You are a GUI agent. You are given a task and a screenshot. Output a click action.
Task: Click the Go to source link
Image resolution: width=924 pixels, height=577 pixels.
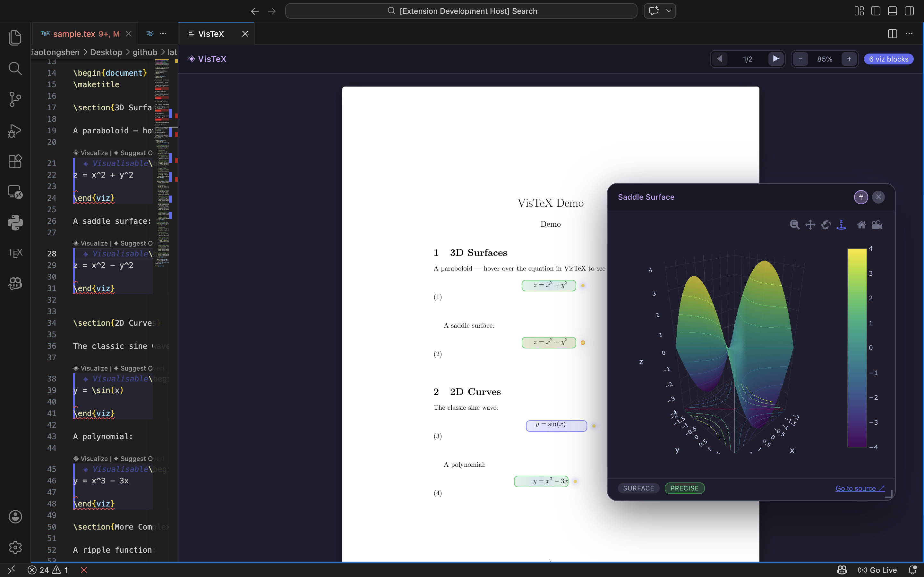860,488
